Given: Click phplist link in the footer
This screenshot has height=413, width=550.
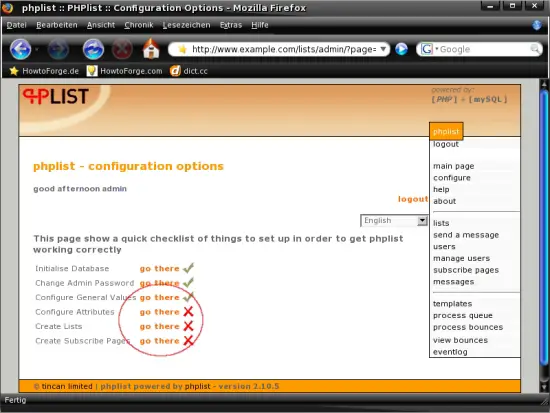Looking at the screenshot, I should click(198, 386).
